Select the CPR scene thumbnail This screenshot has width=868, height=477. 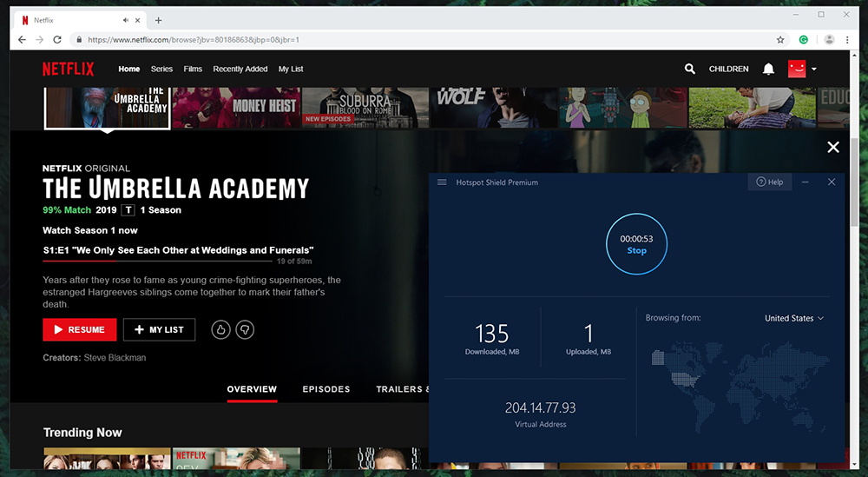(x=753, y=108)
